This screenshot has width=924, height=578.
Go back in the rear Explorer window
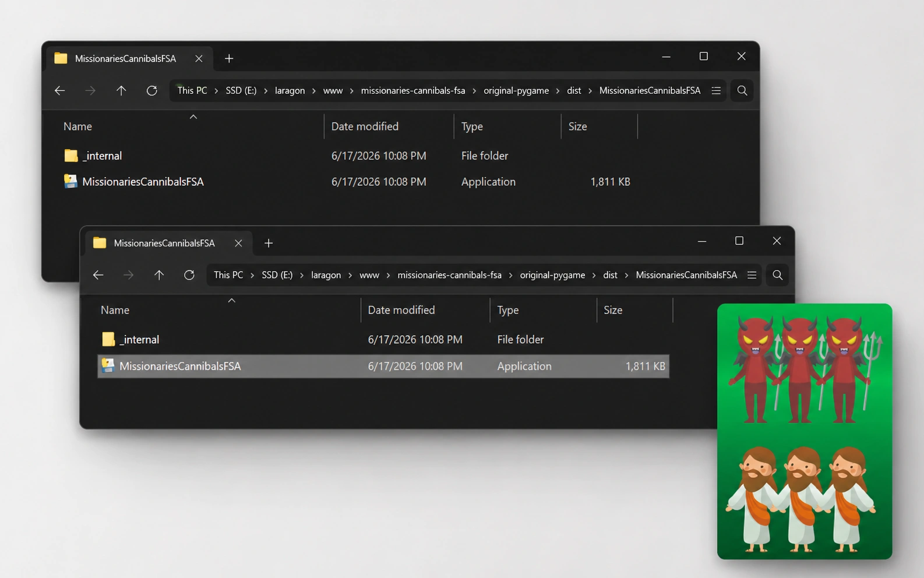59,90
